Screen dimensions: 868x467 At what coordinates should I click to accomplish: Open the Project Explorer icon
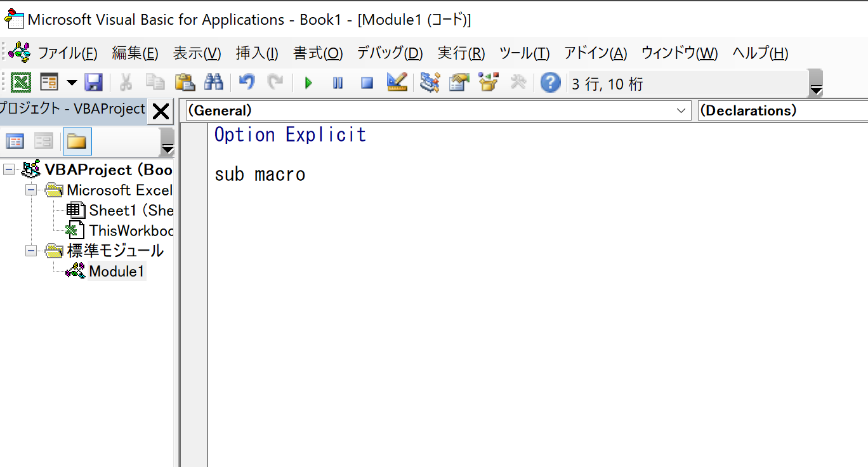(x=430, y=82)
